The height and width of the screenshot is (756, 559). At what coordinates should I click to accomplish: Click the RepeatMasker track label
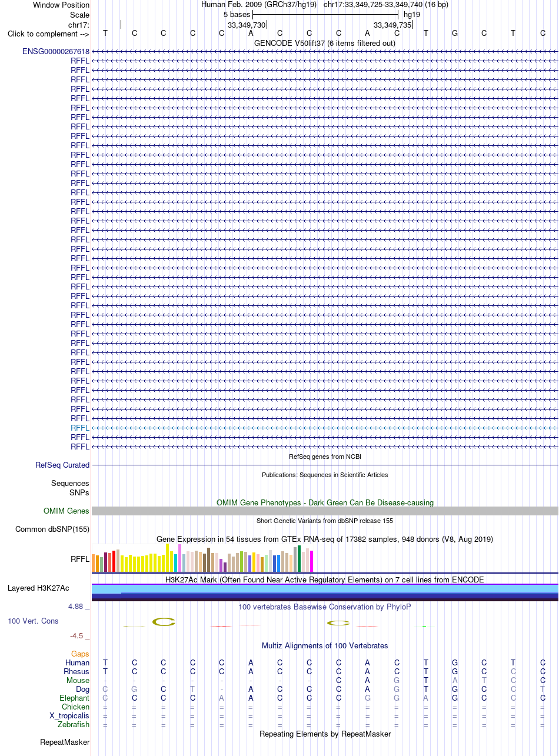pyautogui.click(x=65, y=742)
